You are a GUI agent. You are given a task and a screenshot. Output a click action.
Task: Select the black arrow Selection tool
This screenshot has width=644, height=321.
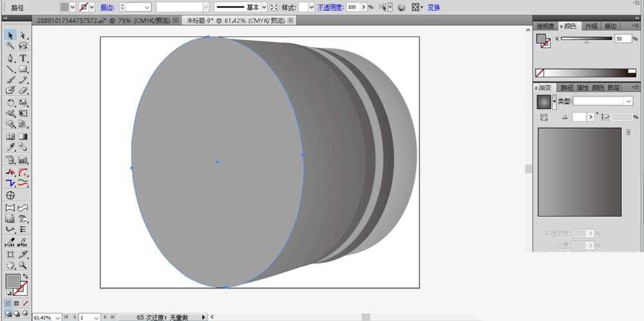[10, 35]
